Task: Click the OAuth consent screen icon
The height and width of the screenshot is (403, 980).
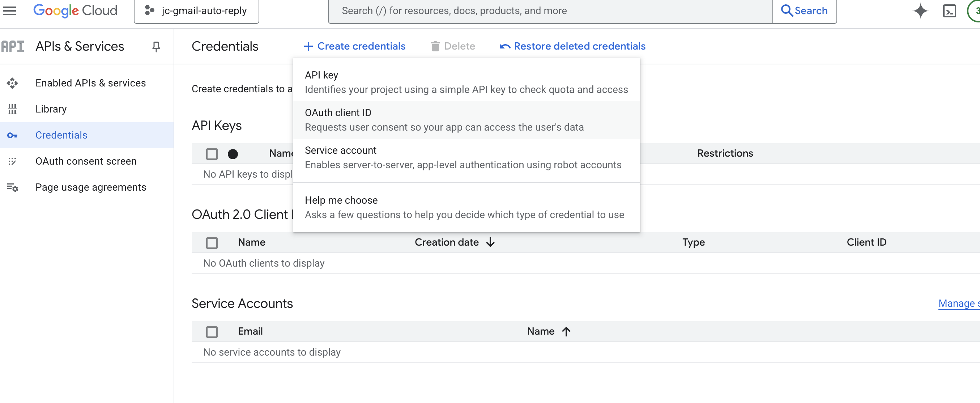Action: coord(12,161)
